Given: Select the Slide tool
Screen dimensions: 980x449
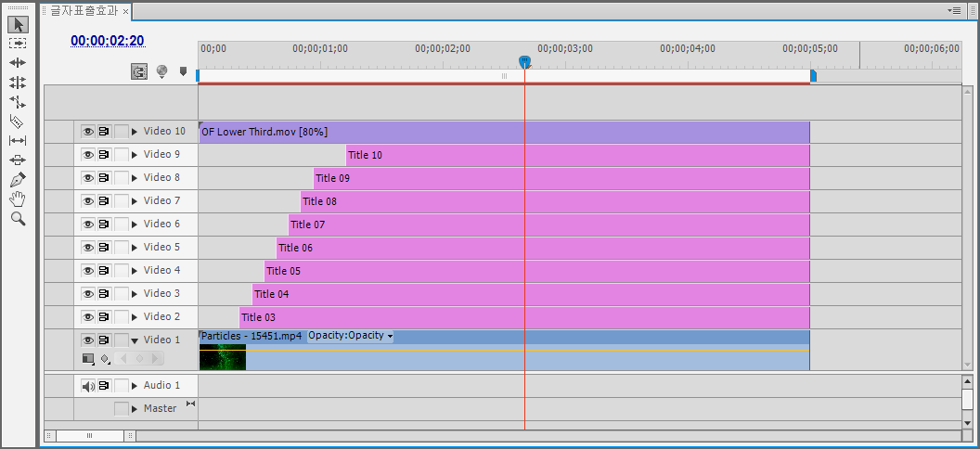Looking at the screenshot, I should 19,160.
